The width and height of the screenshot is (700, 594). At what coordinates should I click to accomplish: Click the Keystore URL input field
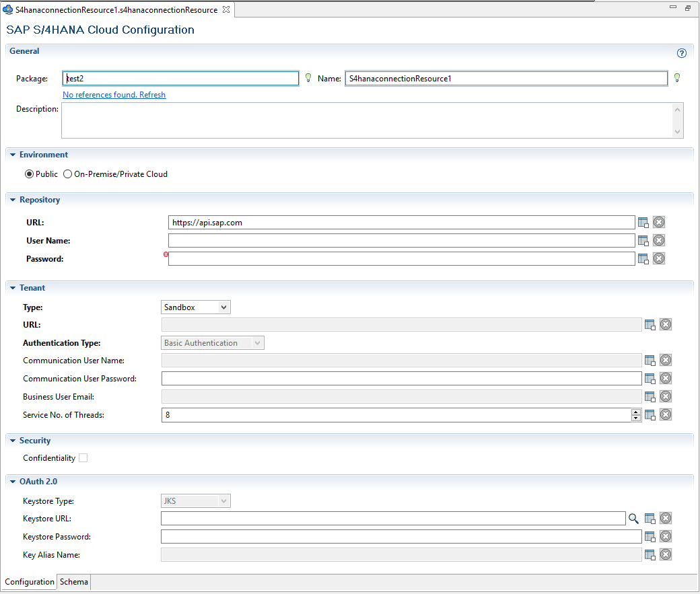coord(393,519)
